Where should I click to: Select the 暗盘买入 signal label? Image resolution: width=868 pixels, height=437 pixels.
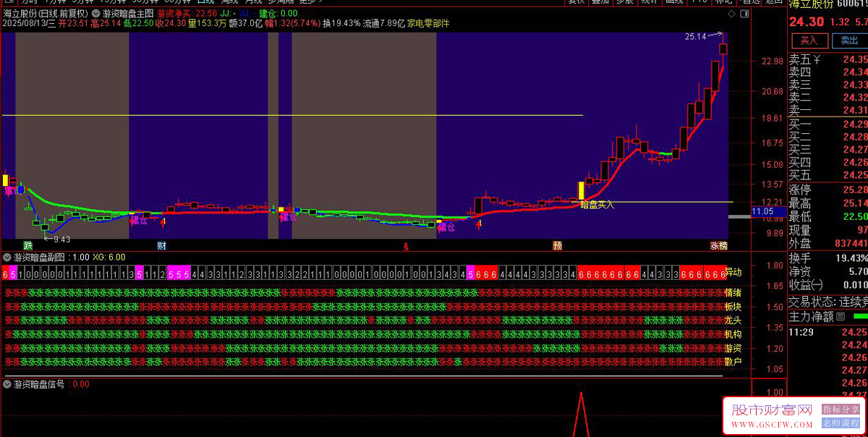597,205
